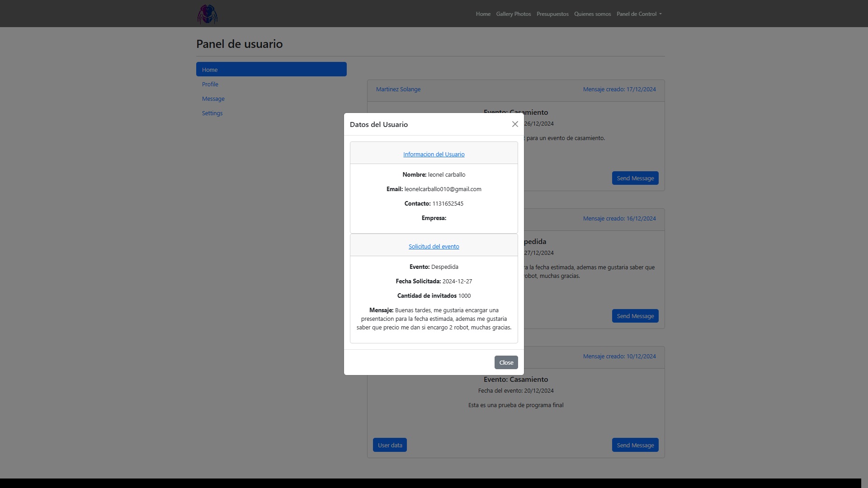This screenshot has height=488, width=868.
Task: Go to Gallery Photos page
Action: click(513, 14)
